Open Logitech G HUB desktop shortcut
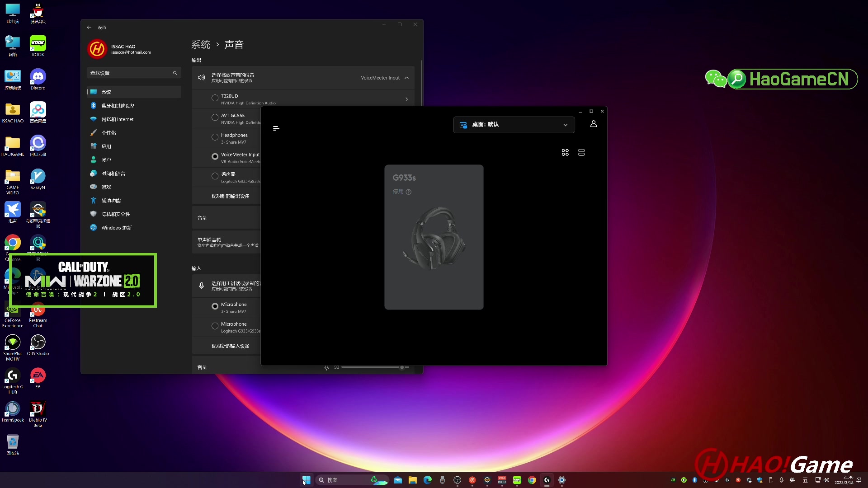The image size is (868, 488). point(13,381)
